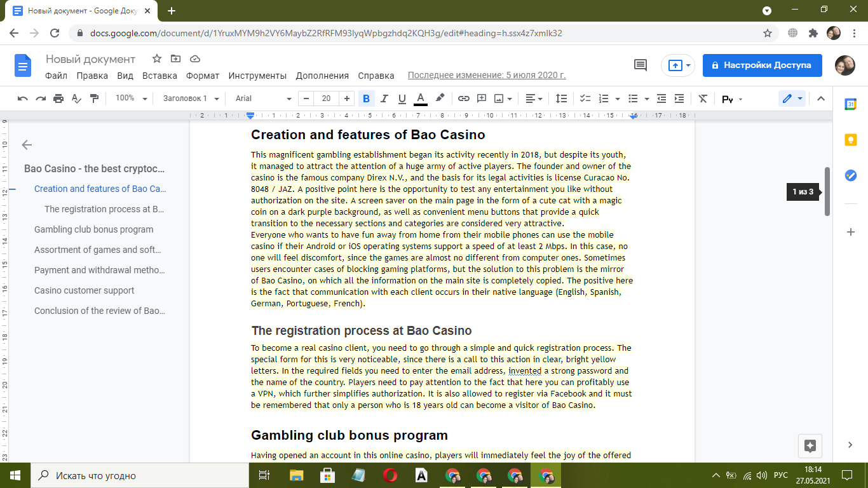Toggle Bold formatting button
This screenshot has height=488, width=868.
tap(366, 98)
